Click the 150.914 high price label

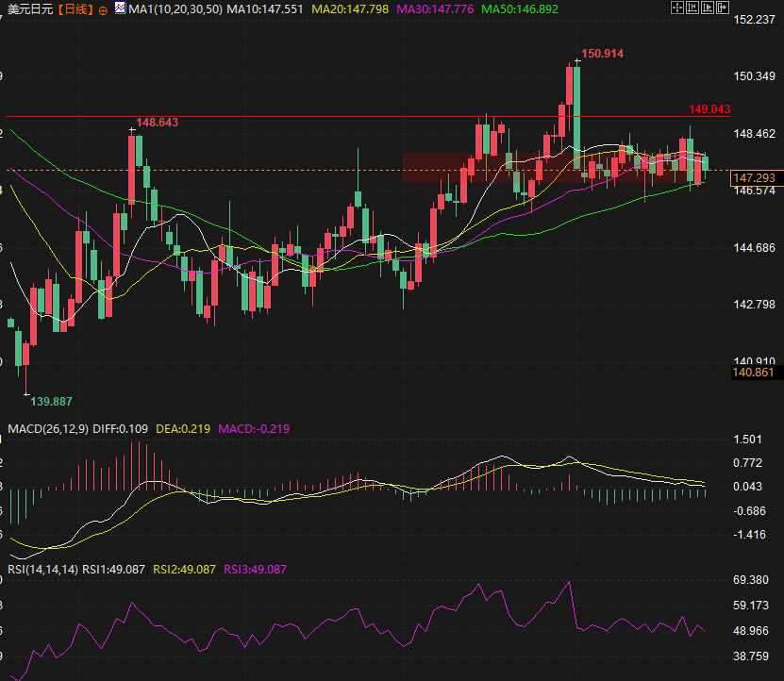coord(603,54)
